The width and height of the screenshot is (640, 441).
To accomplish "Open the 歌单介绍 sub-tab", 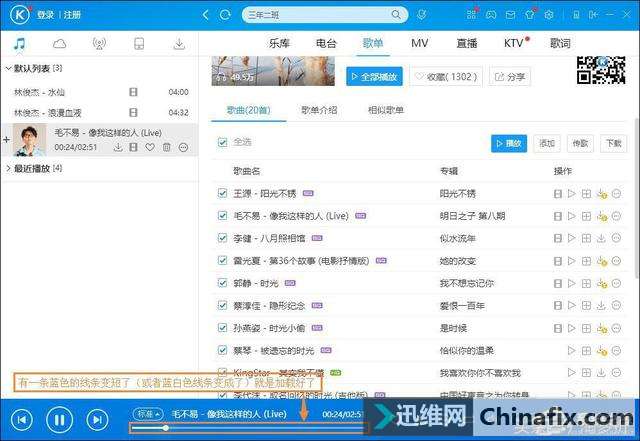I will tap(319, 110).
